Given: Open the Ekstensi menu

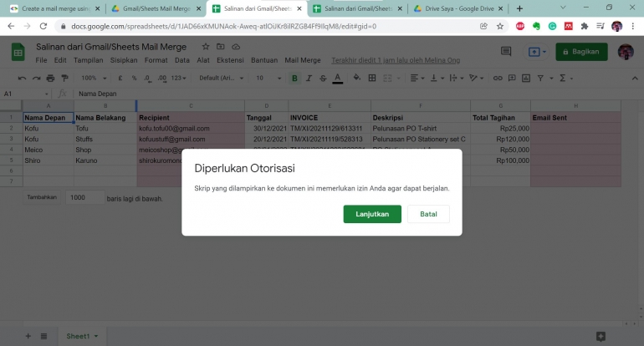Looking at the screenshot, I should coord(230,60).
